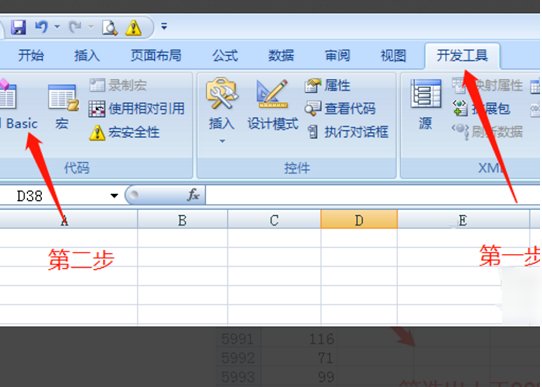Toggle 使用相对引用
Screen dimensions: 542x387
pos(137,108)
